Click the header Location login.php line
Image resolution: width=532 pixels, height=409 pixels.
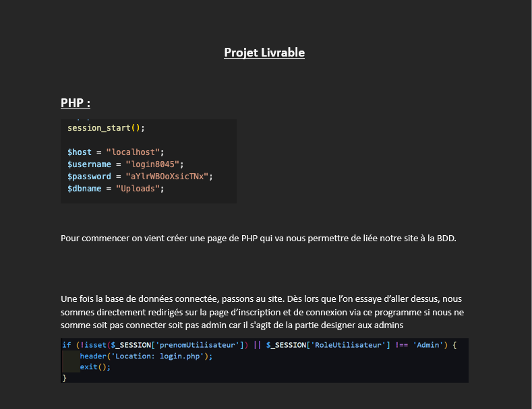click(x=146, y=356)
